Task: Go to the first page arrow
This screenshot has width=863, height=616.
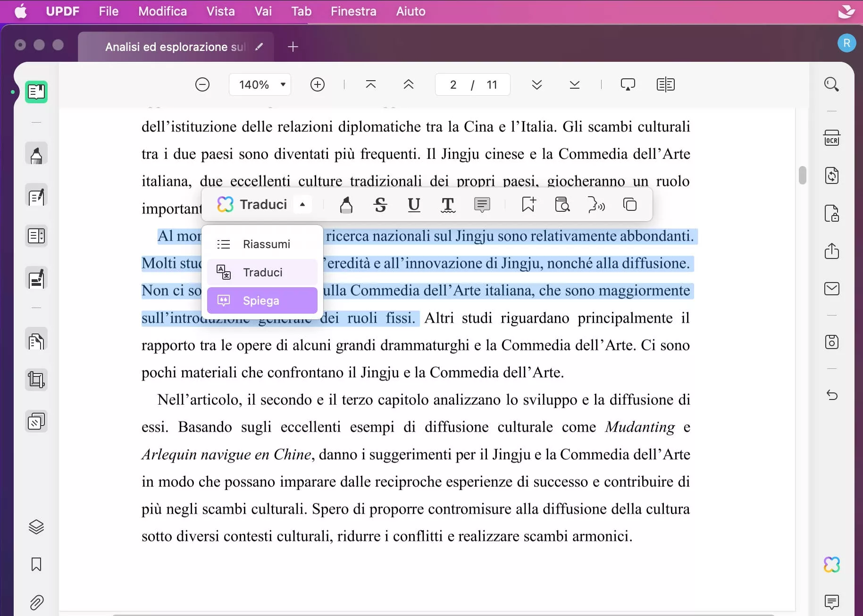Action: coord(371,85)
